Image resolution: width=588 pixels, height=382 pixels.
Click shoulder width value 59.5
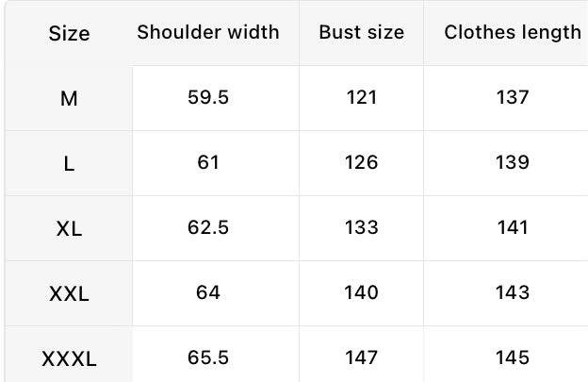[208, 97]
